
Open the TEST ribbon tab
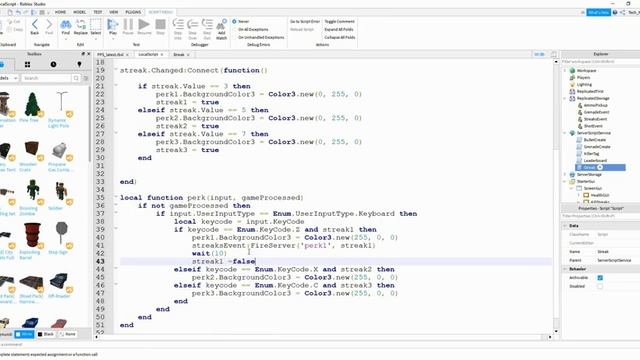click(98, 12)
